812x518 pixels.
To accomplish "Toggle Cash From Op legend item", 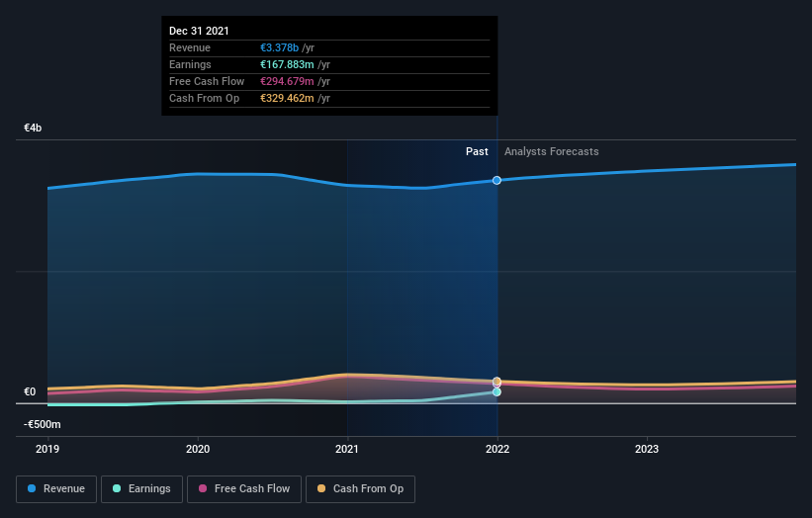I will pos(360,489).
